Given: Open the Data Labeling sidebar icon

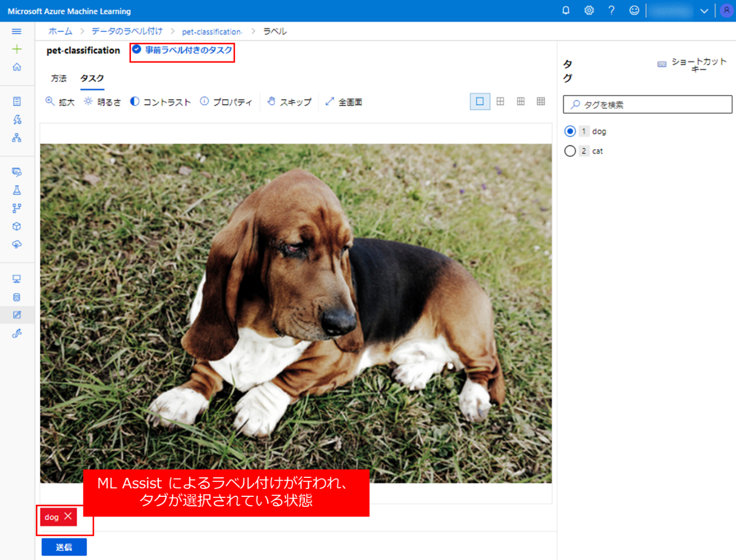Looking at the screenshot, I should (x=17, y=315).
